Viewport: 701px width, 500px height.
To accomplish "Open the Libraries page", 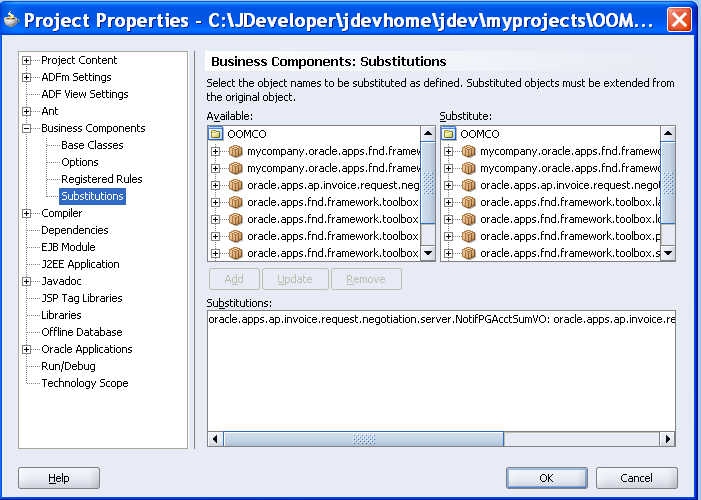I will pyautogui.click(x=61, y=315).
